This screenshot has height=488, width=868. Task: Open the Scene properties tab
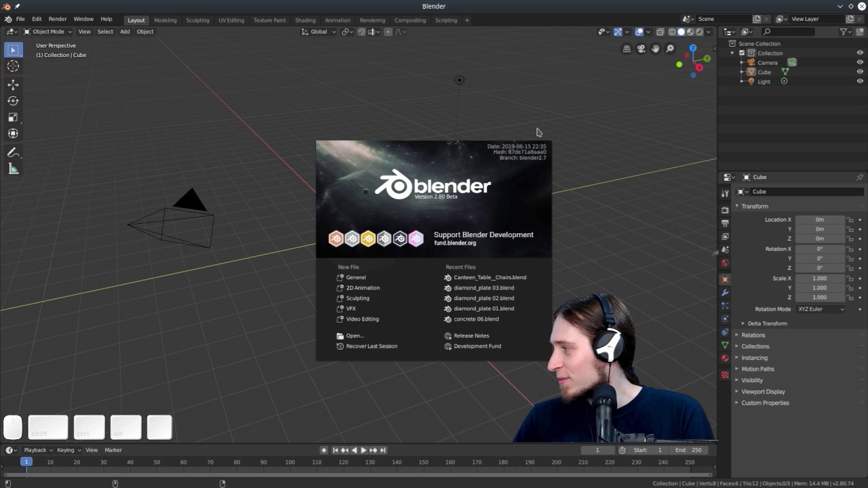point(725,250)
